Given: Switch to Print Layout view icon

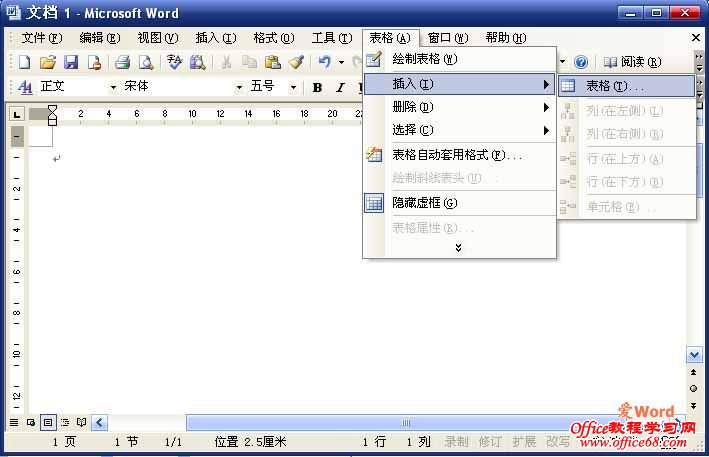Looking at the screenshot, I should pyautogui.click(x=47, y=423).
